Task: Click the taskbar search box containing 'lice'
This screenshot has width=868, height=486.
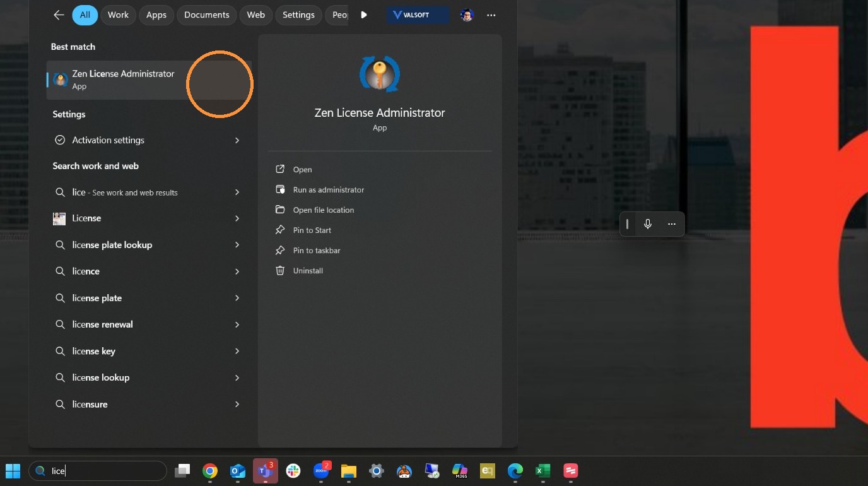Action: pos(98,471)
